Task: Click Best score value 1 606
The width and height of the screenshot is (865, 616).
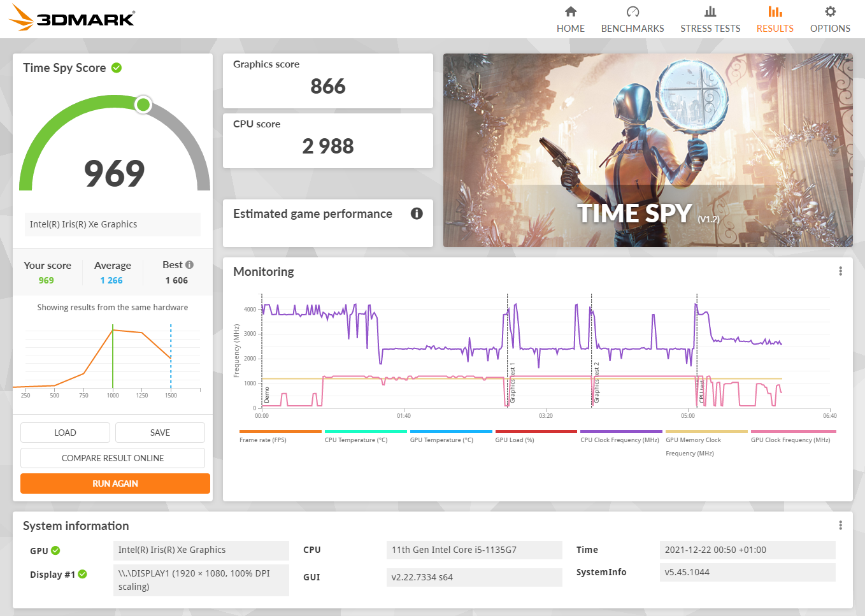Action: (x=176, y=280)
